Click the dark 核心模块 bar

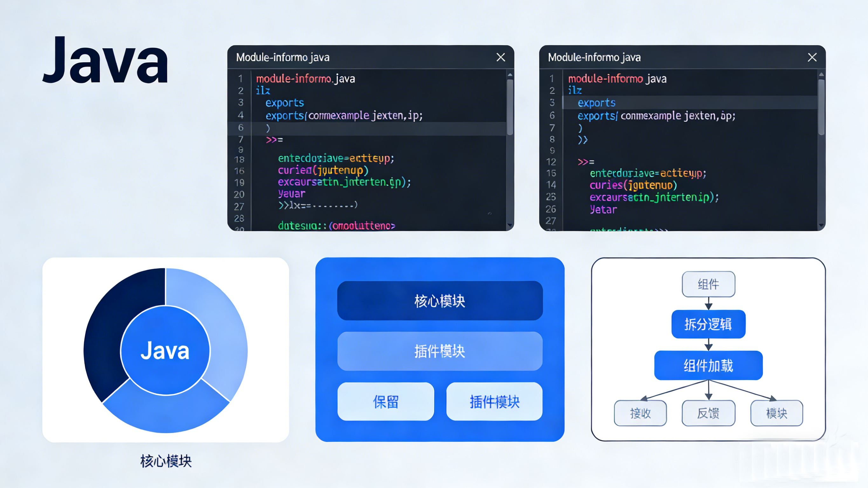(440, 301)
